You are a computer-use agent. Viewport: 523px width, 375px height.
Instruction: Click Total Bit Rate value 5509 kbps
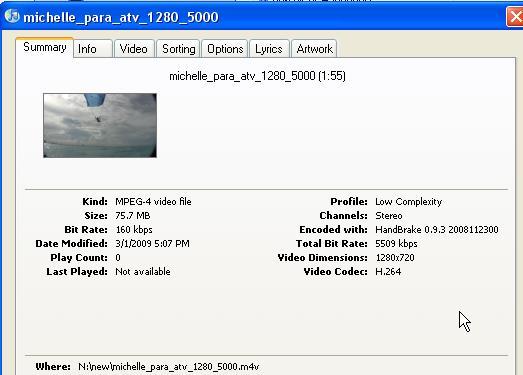tap(396, 244)
